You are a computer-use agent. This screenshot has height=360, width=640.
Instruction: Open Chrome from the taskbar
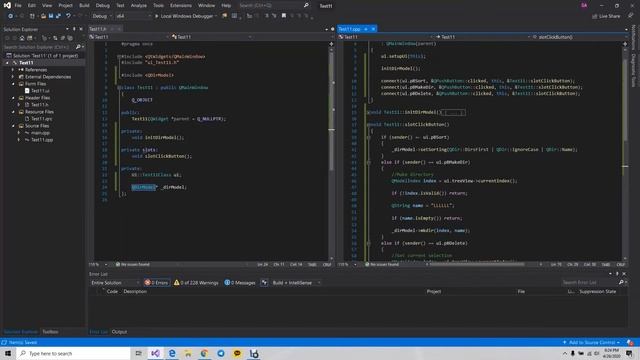click(x=204, y=353)
